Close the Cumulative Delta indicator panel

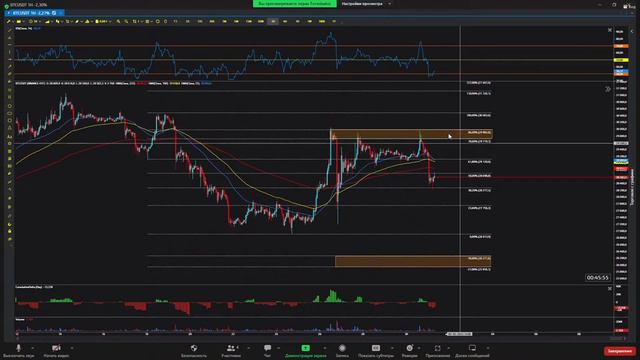click(x=610, y=289)
